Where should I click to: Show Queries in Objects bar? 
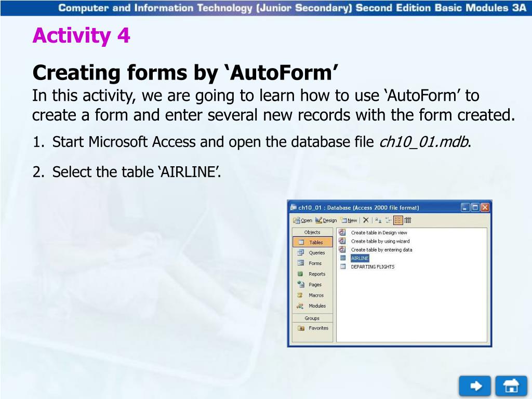[312, 253]
